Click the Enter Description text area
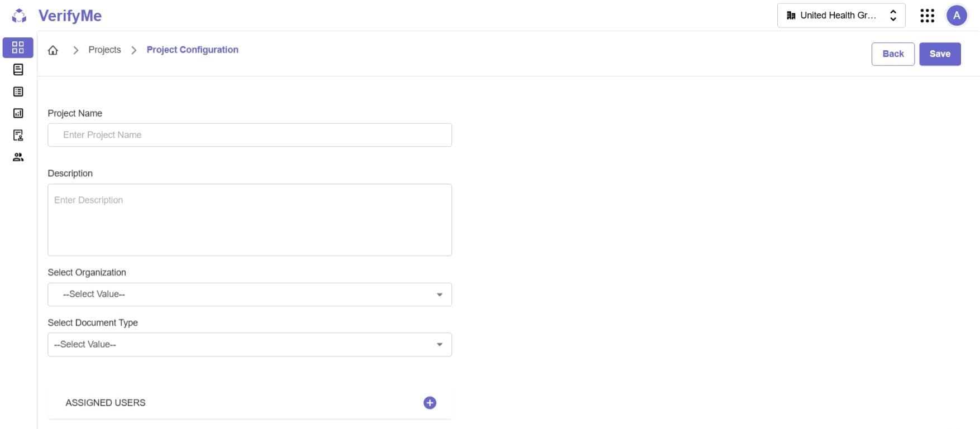 coord(250,219)
